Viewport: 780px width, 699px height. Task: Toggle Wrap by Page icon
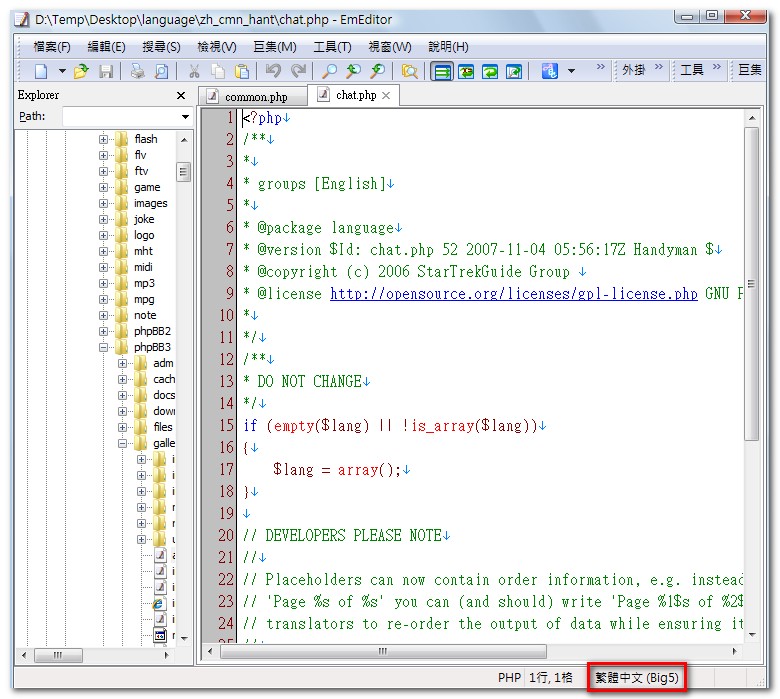(x=514, y=72)
